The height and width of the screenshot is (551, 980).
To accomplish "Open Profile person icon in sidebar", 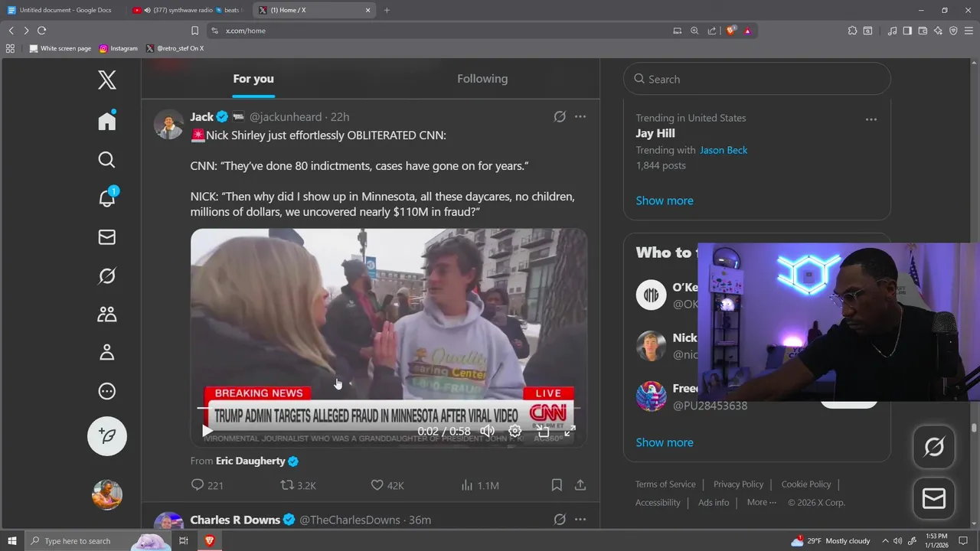I will [107, 352].
